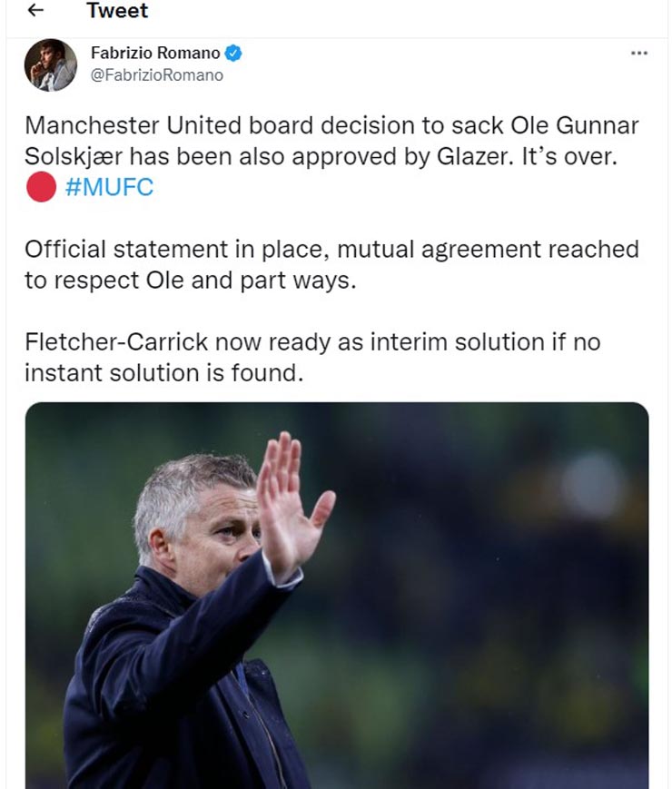
Task: Click the "Tweet" header title
Action: (x=117, y=12)
